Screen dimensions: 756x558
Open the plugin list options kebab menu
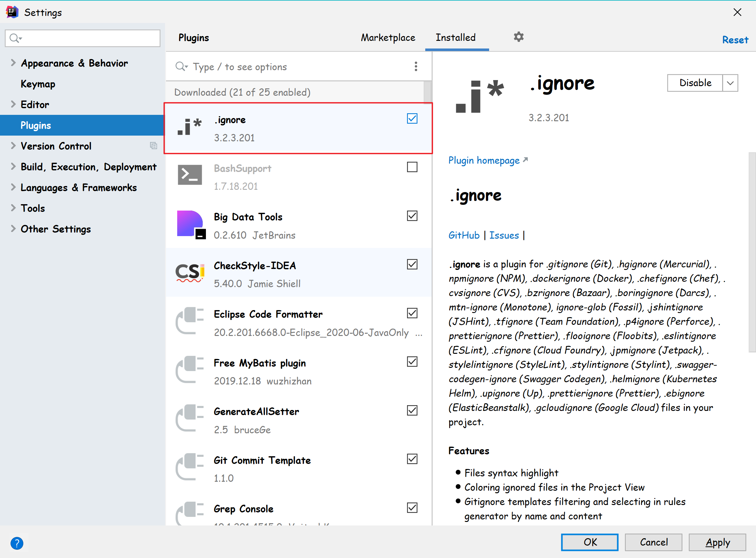(x=416, y=67)
